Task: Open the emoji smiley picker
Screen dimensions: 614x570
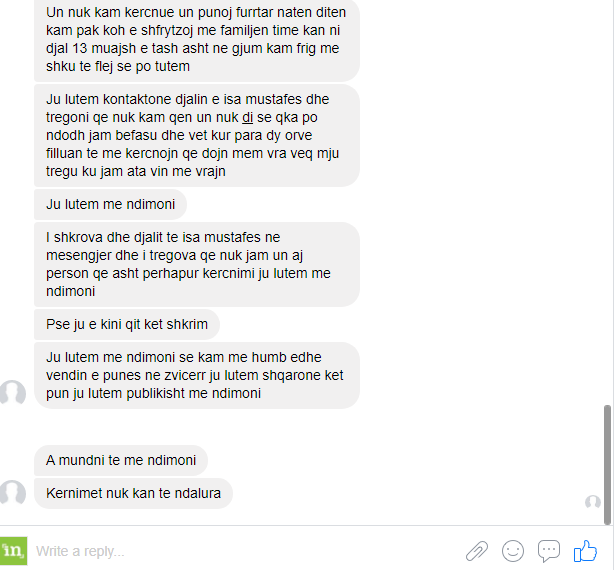Action: pos(513,551)
